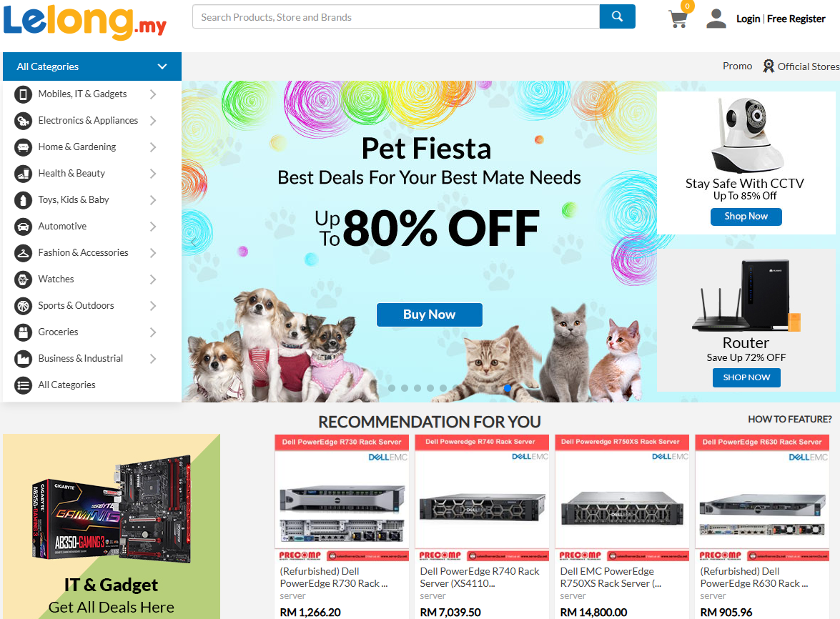The image size is (840, 619).
Task: Select Health & Beauty category
Action: [x=71, y=174]
